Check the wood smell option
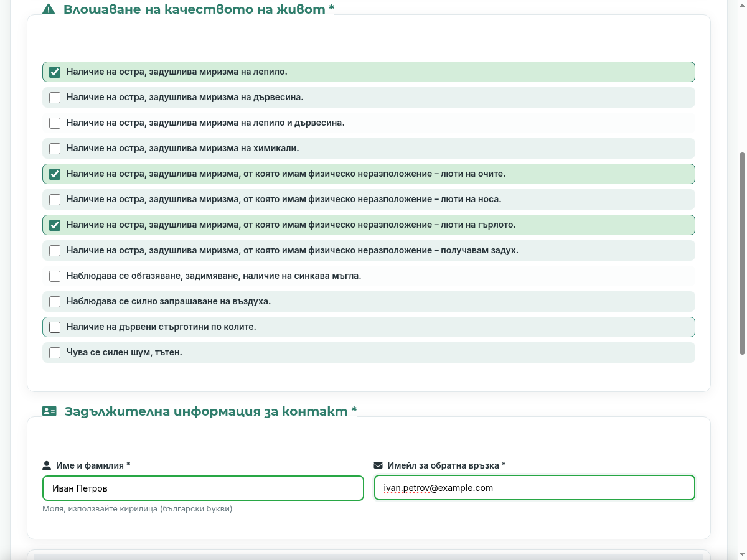Screen dimensions: 747x560 tap(55, 98)
